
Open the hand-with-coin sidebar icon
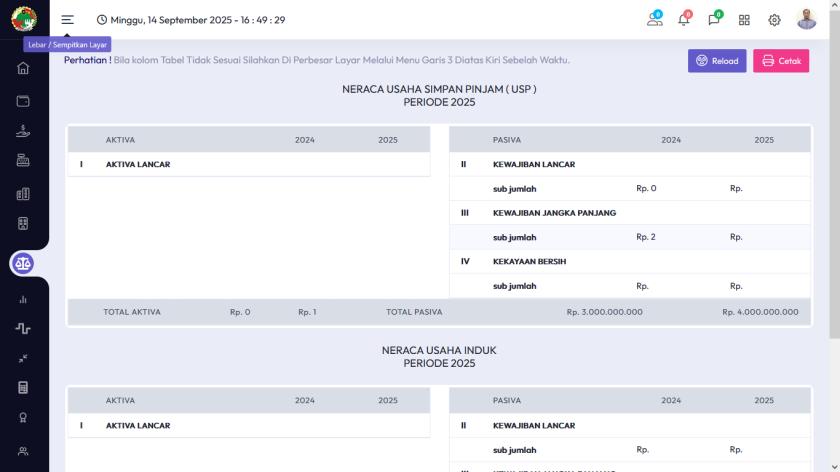click(x=23, y=131)
